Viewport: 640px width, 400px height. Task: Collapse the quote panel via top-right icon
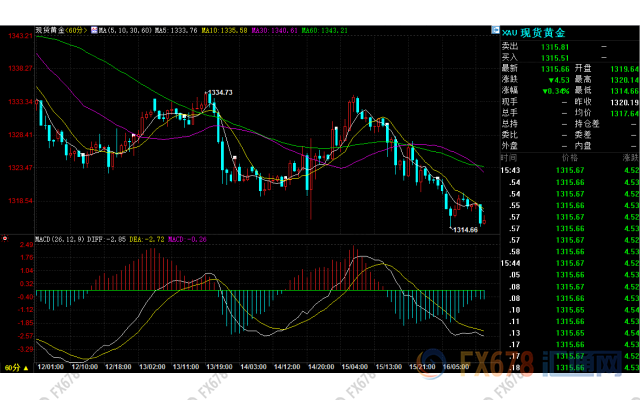click(496, 30)
